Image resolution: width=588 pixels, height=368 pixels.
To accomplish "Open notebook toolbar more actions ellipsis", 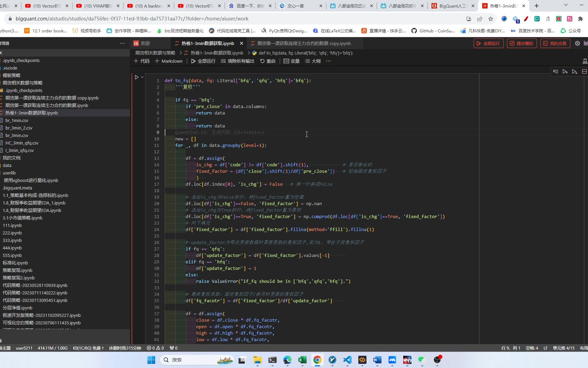I will [x=328, y=61].
